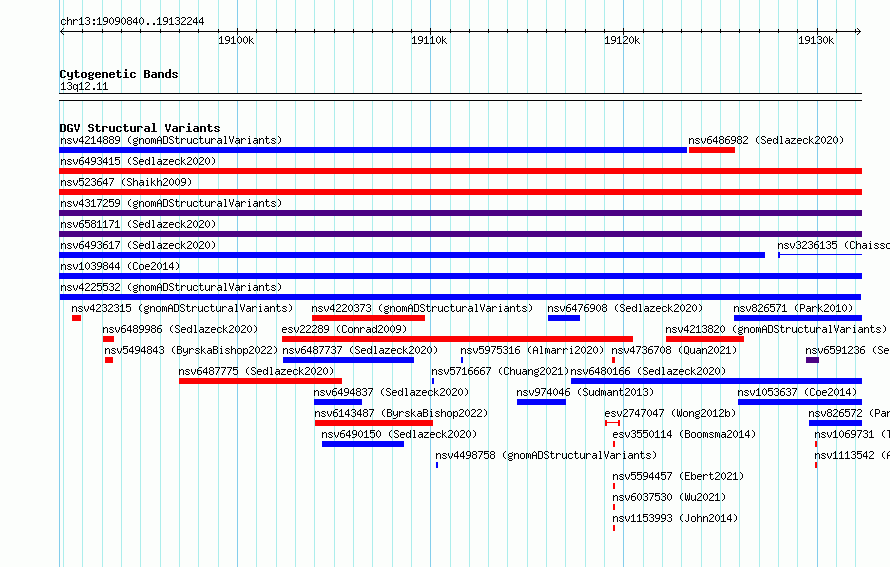This screenshot has height=567, width=890.
Task: Click the DGV Structural Variants track title
Action: (x=140, y=128)
